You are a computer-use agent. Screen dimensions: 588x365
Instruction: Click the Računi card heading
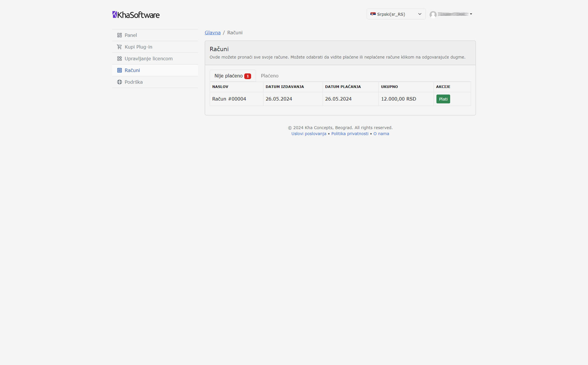(219, 49)
